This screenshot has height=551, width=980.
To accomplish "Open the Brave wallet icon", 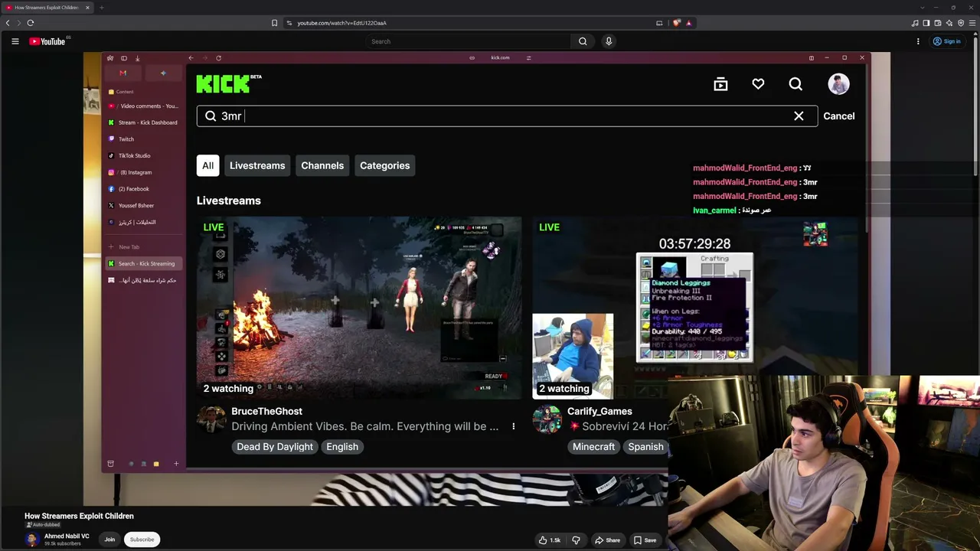I will point(938,23).
